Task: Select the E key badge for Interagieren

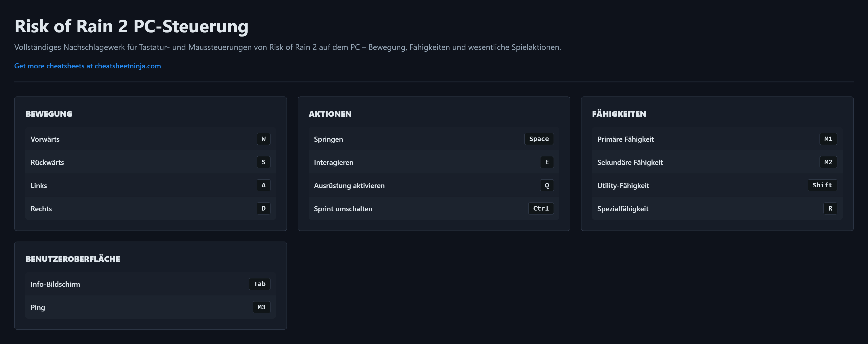Action: (547, 162)
